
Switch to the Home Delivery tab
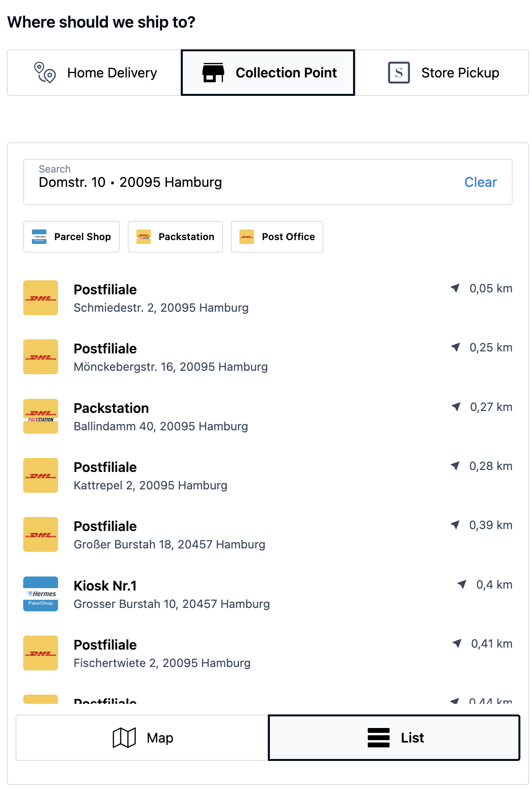pyautogui.click(x=95, y=73)
